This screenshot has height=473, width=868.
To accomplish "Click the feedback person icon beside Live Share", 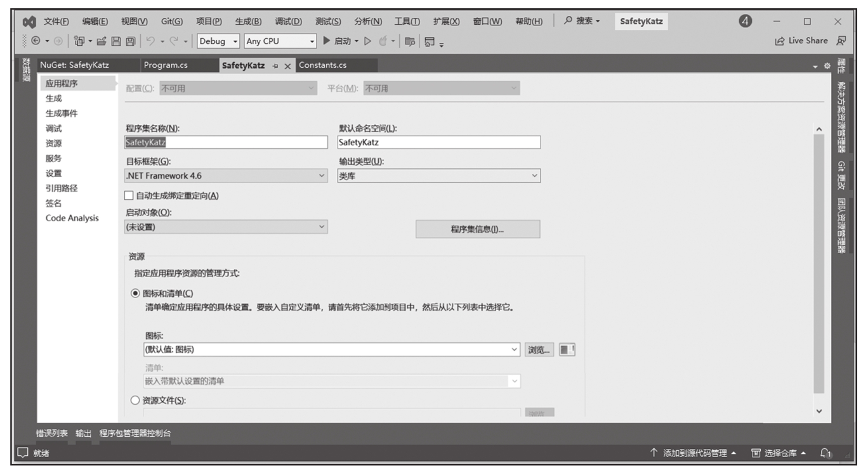I will click(842, 41).
